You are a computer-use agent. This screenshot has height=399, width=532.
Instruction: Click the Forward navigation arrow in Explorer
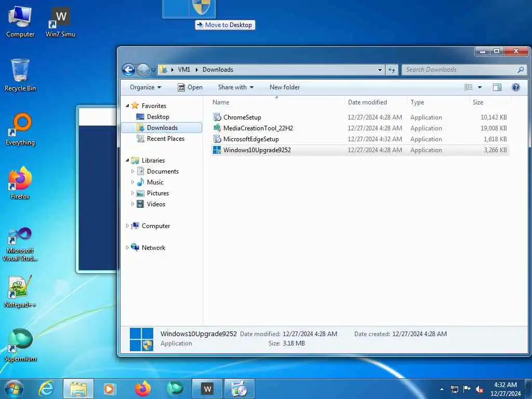point(143,70)
